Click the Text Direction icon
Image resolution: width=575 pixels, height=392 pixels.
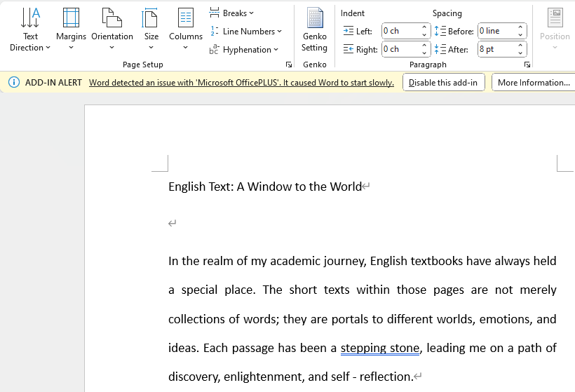(x=30, y=18)
